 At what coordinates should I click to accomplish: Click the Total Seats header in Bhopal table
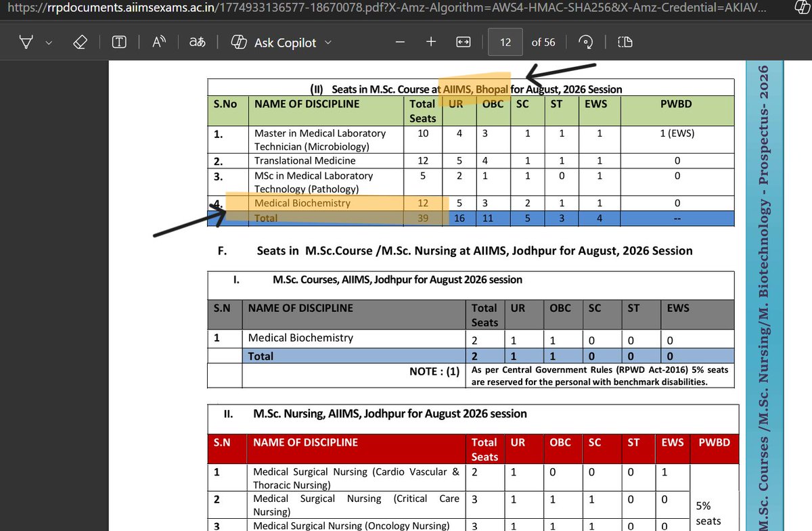(x=423, y=111)
